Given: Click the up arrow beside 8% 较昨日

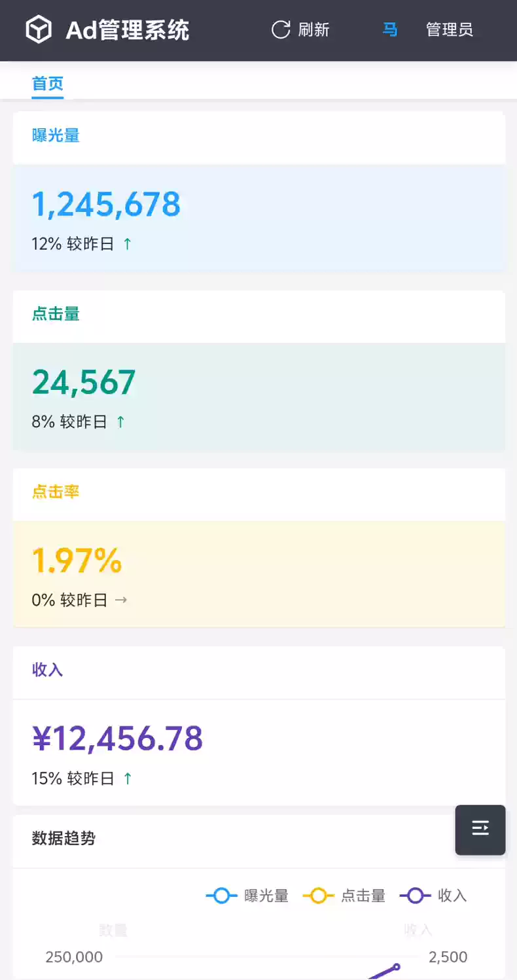Looking at the screenshot, I should point(120,422).
